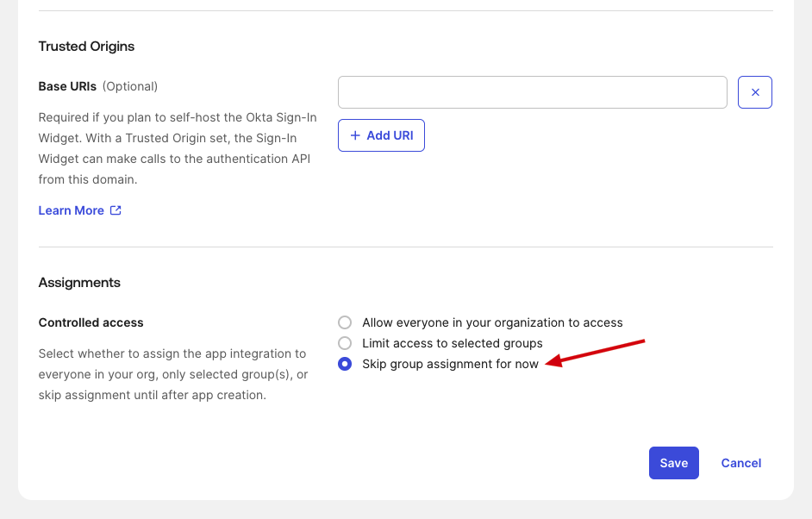Focus the Base URIs text field
Viewport: 812px width, 519px height.
pyautogui.click(x=532, y=92)
